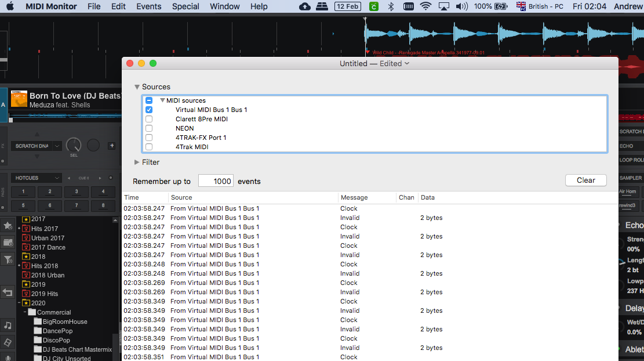This screenshot has width=644, height=361.
Task: Click the microphone sidebar icon
Action: click(x=8, y=358)
